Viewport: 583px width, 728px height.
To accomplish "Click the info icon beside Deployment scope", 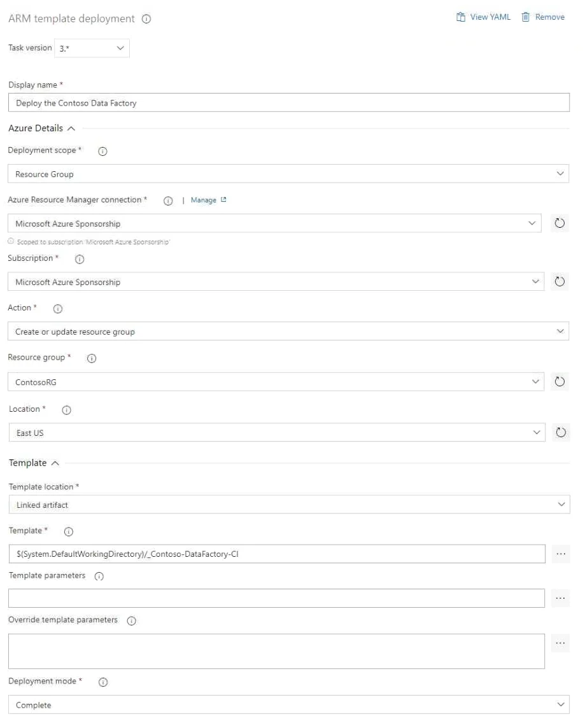I will tap(102, 151).
